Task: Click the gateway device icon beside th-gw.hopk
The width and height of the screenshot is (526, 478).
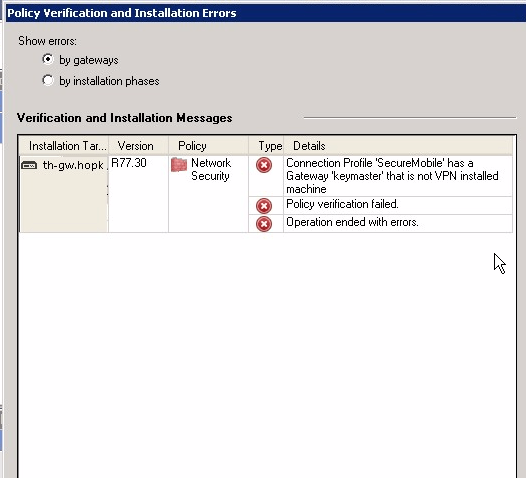Action: pyautogui.click(x=29, y=165)
